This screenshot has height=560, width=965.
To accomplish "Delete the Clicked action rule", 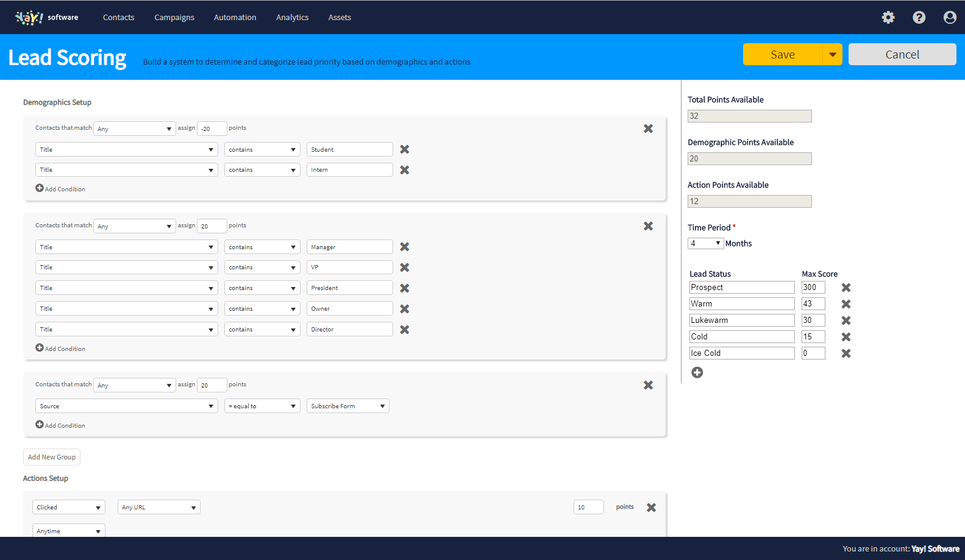I will click(651, 508).
